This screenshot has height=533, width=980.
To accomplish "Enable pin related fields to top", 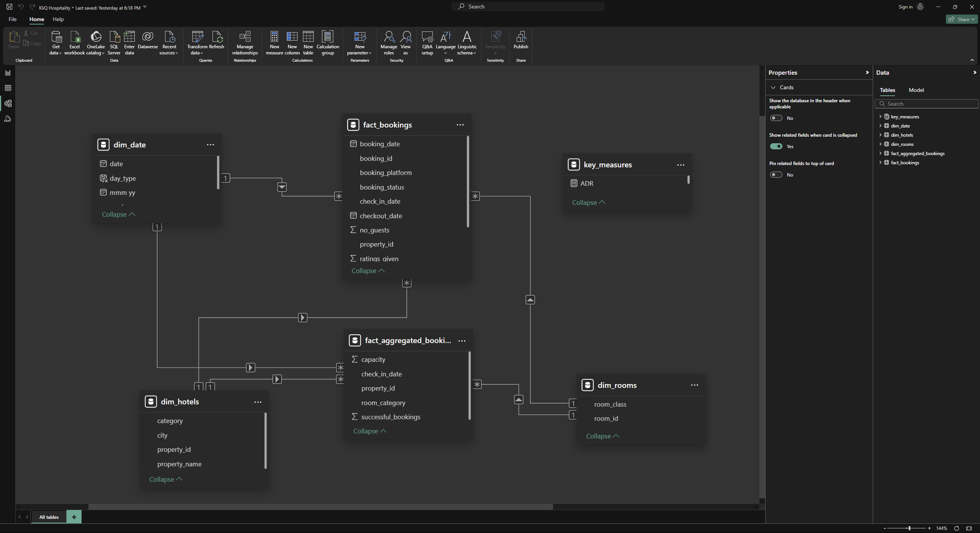I will pos(776,175).
